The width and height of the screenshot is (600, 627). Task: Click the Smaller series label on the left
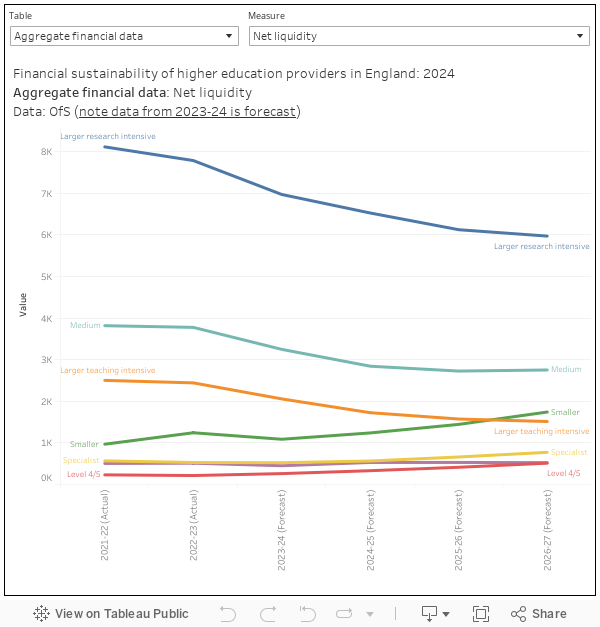(x=84, y=444)
